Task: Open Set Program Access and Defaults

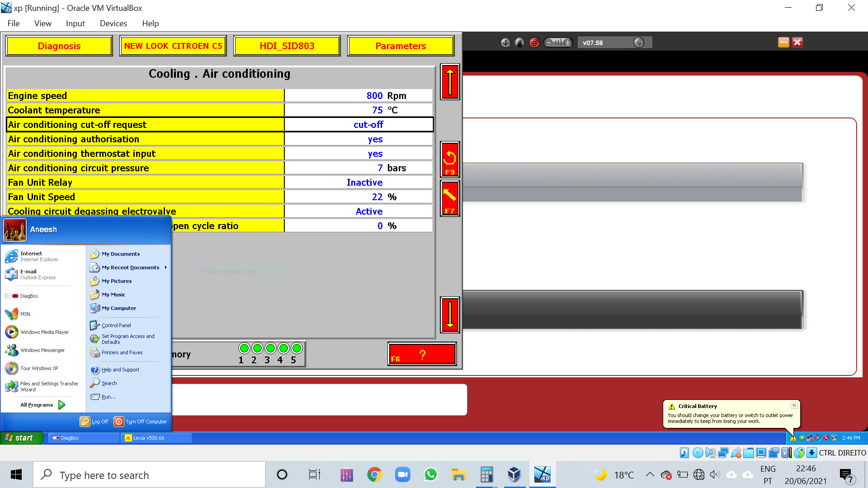Action: click(128, 339)
